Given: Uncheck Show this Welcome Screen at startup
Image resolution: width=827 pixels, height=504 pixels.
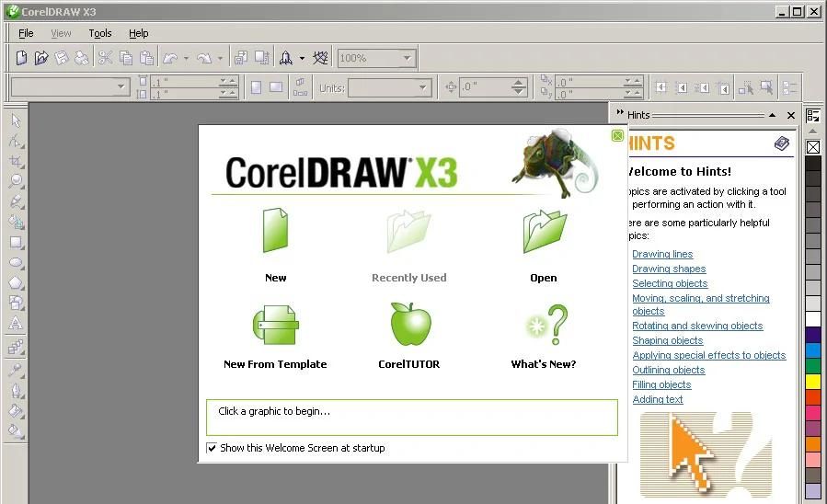Looking at the screenshot, I should [212, 448].
